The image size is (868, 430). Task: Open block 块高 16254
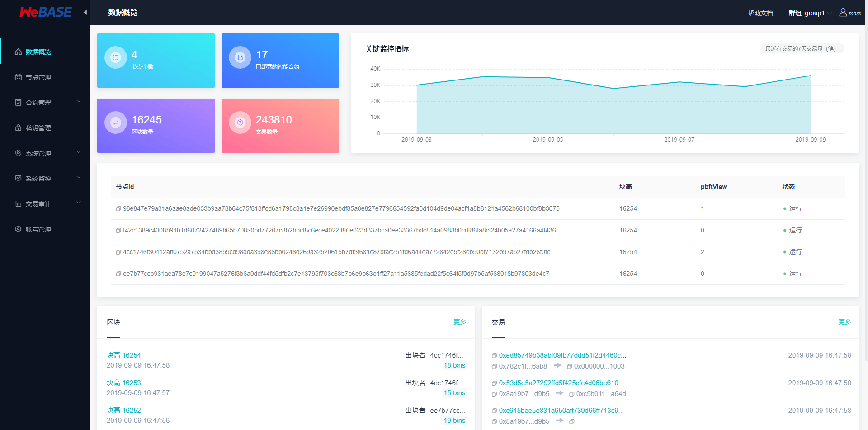coord(124,355)
